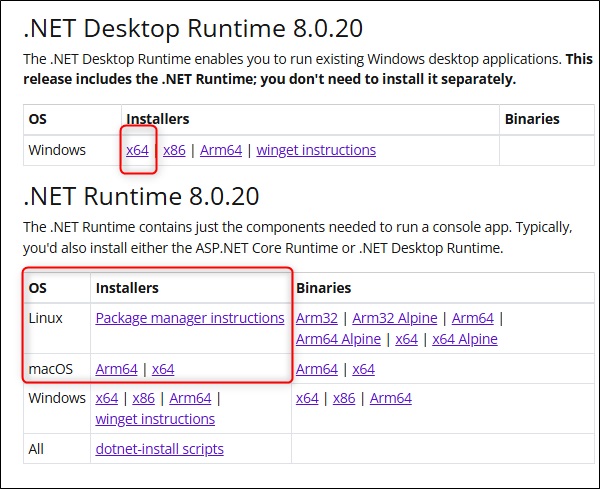
Task: Open dotnet-install scripts link
Action: 160,449
